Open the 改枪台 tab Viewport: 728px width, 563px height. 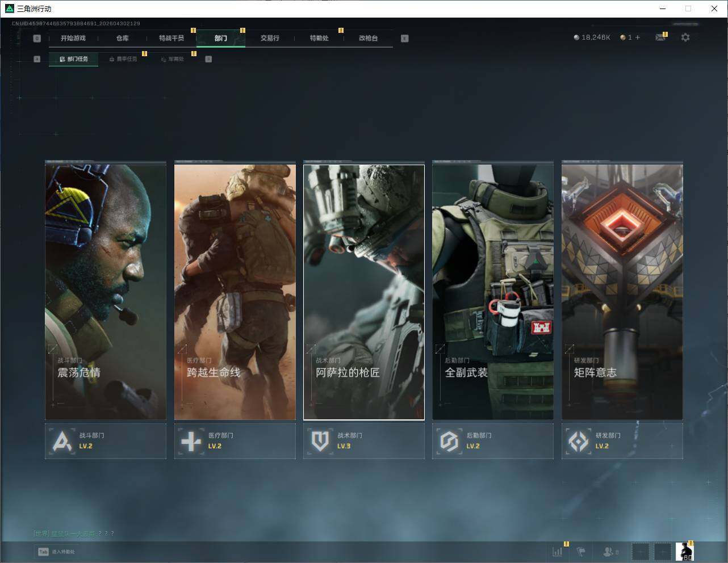pyautogui.click(x=368, y=38)
